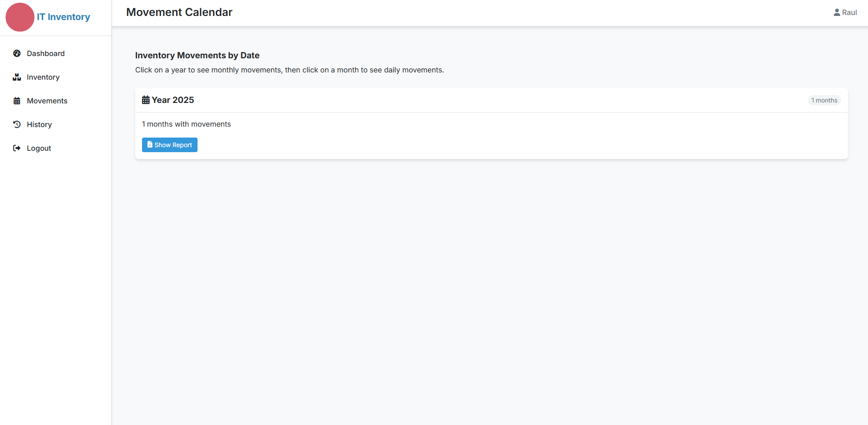Click the user profile icon beside Raul

(837, 12)
